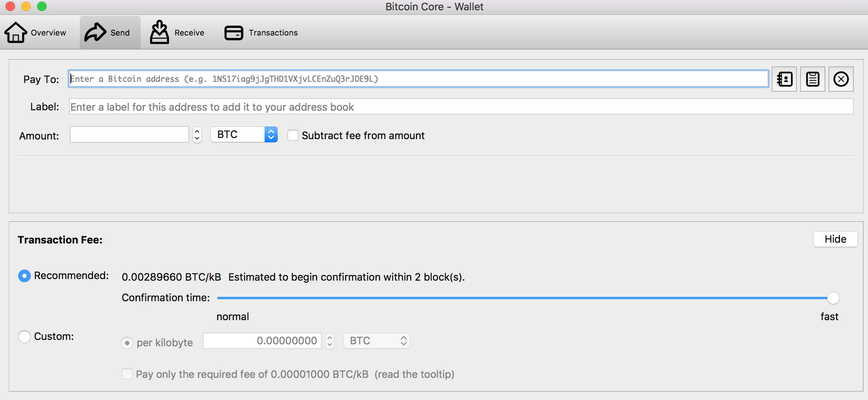The image size is (868, 400).
Task: Click the Estimated to begin confirmation text
Action: click(346, 277)
